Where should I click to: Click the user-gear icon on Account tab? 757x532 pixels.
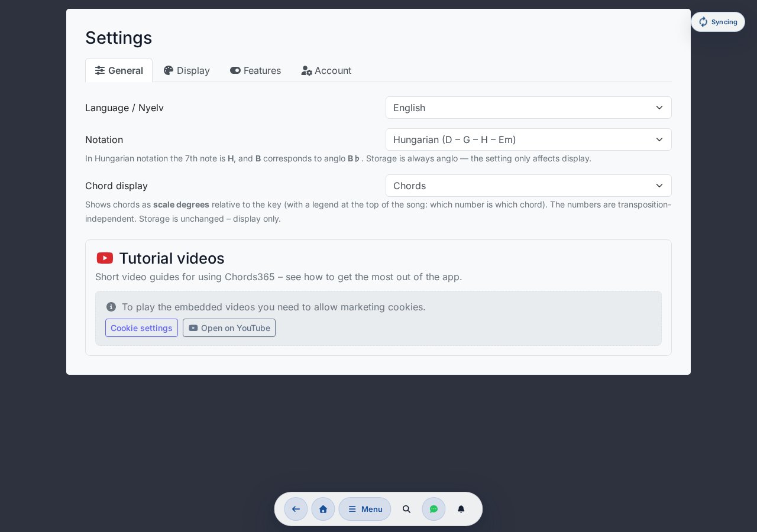pos(306,70)
